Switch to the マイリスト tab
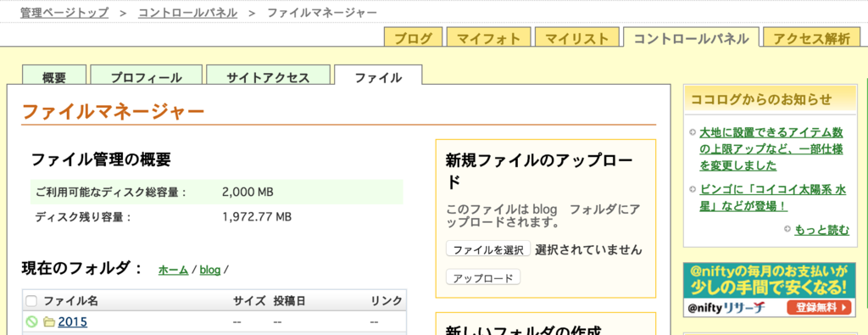 (x=577, y=38)
